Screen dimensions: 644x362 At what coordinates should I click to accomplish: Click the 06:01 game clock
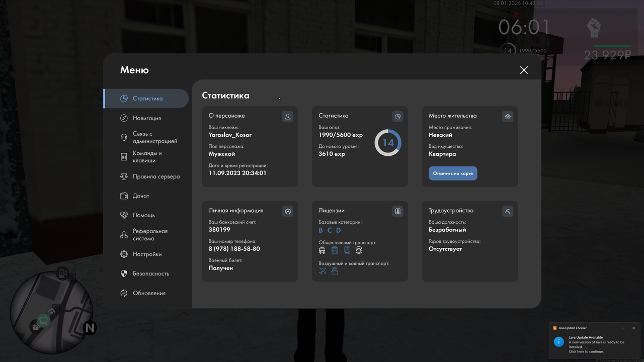[x=524, y=27]
